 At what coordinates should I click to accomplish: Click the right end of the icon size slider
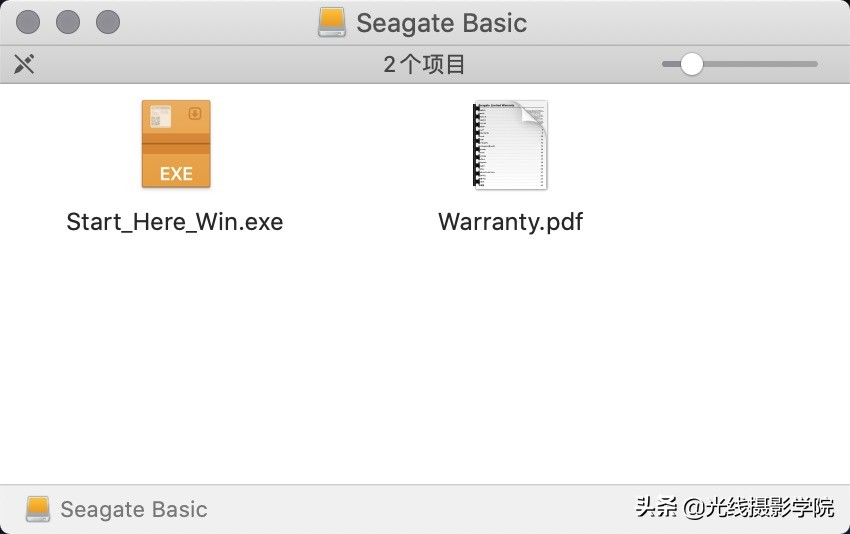[x=814, y=65]
